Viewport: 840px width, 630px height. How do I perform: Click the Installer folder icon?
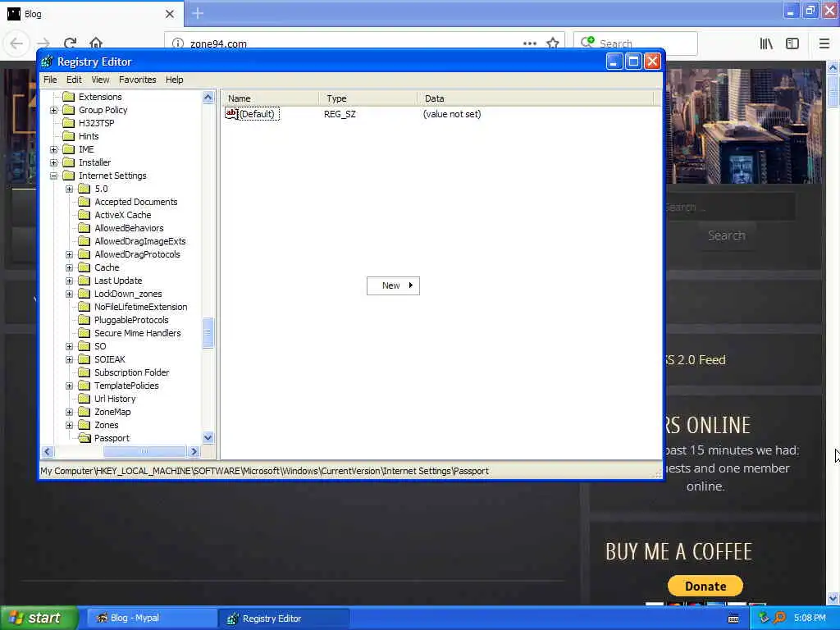[x=69, y=162]
